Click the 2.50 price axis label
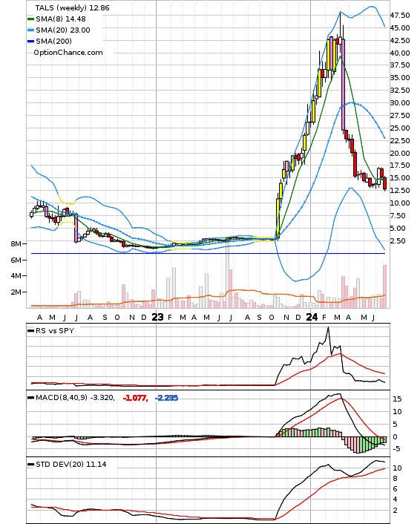Image resolution: width=420 pixels, height=524 pixels. 398,241
